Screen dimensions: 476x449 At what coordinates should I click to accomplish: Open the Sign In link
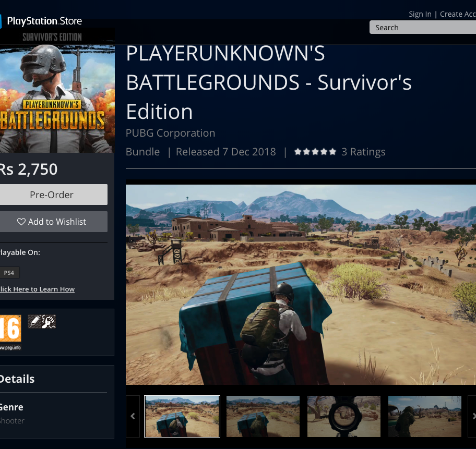coord(420,14)
